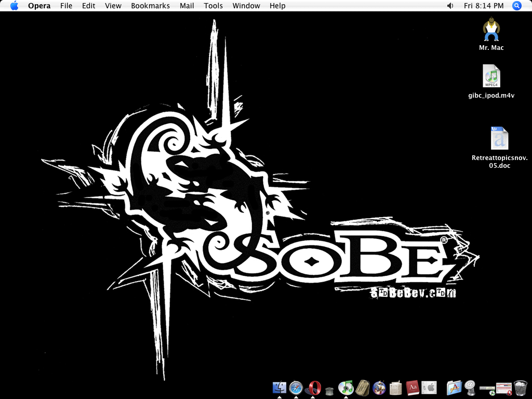Click the Mr. Mac drive name label
This screenshot has height=399, width=532.
491,47
